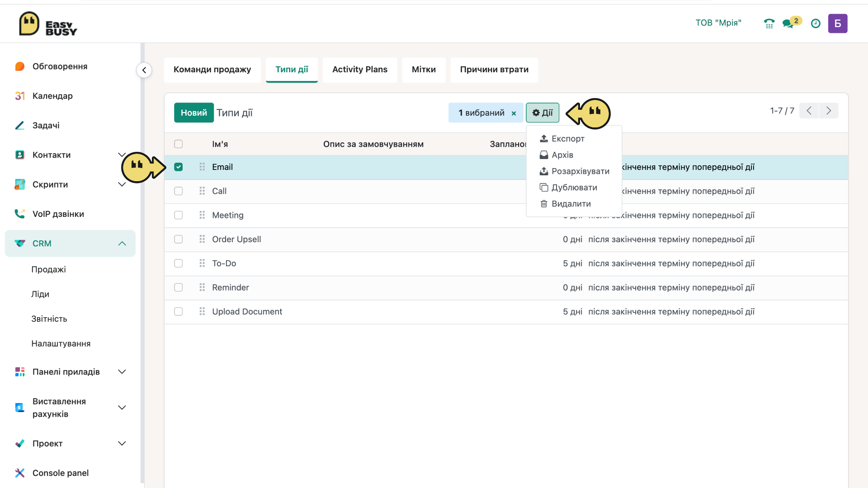Click the Календар sidebar icon

[x=20, y=96]
